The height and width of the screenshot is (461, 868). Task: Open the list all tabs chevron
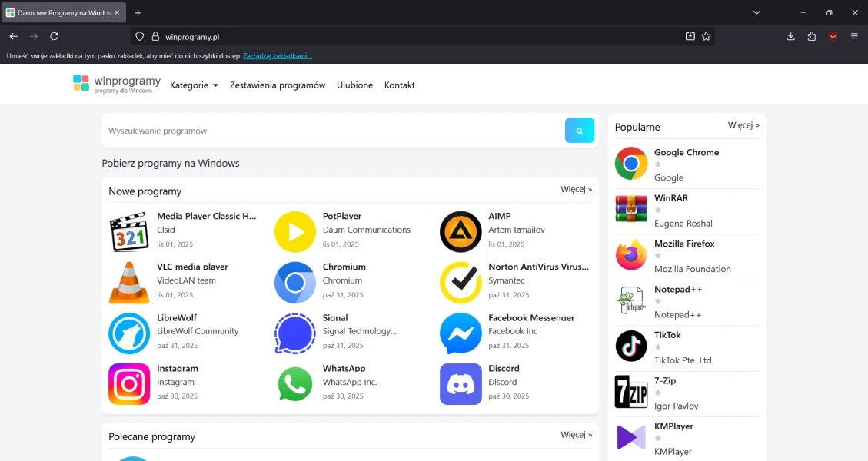click(757, 12)
